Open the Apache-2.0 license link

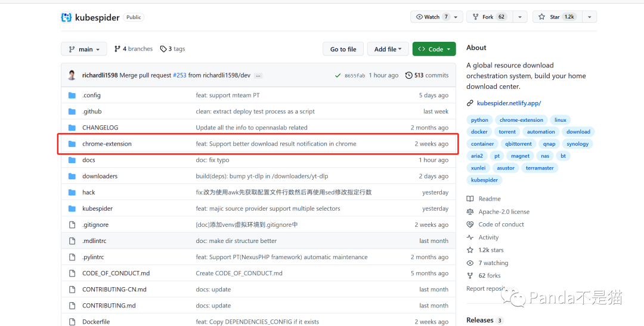tap(504, 212)
